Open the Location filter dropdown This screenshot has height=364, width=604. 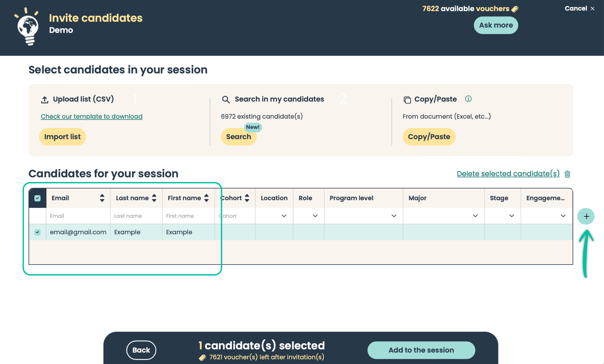pos(284,216)
